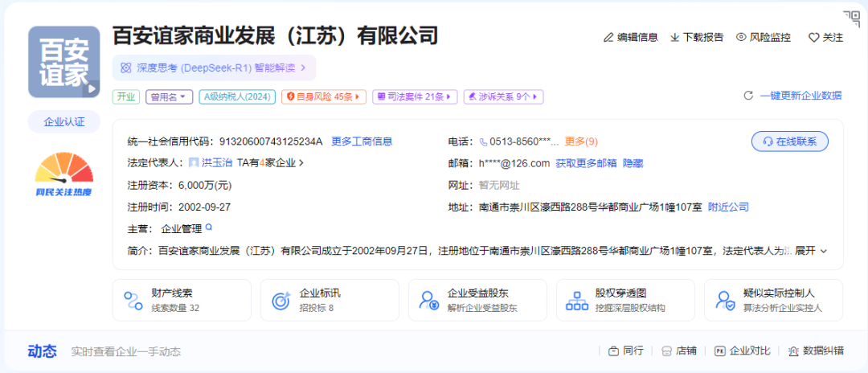This screenshot has width=868, height=373.
Task: Click the A级纳税人(2024) tag
Action: click(237, 96)
